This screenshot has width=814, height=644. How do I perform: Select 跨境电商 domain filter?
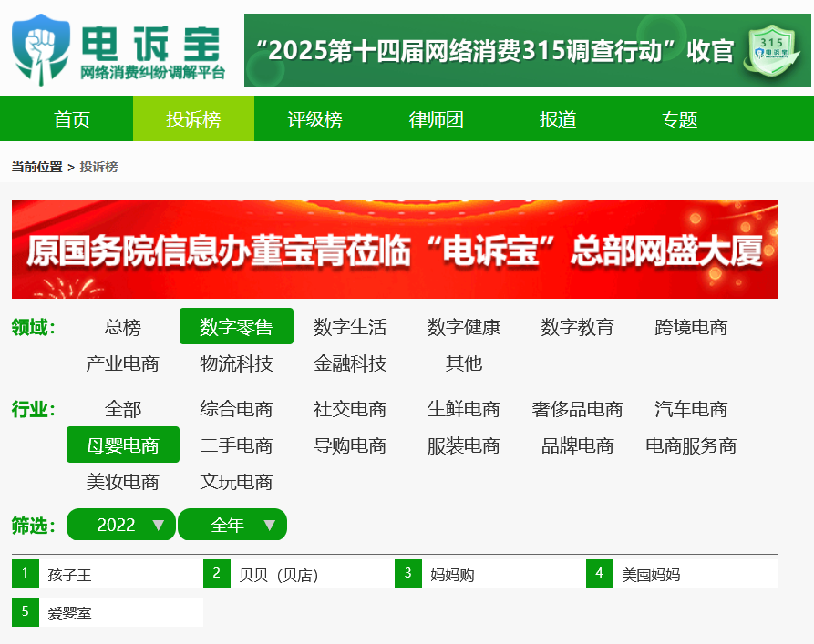click(691, 327)
